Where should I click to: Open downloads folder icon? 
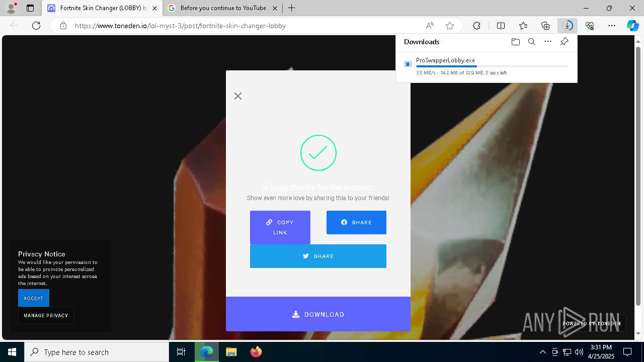pyautogui.click(x=515, y=42)
